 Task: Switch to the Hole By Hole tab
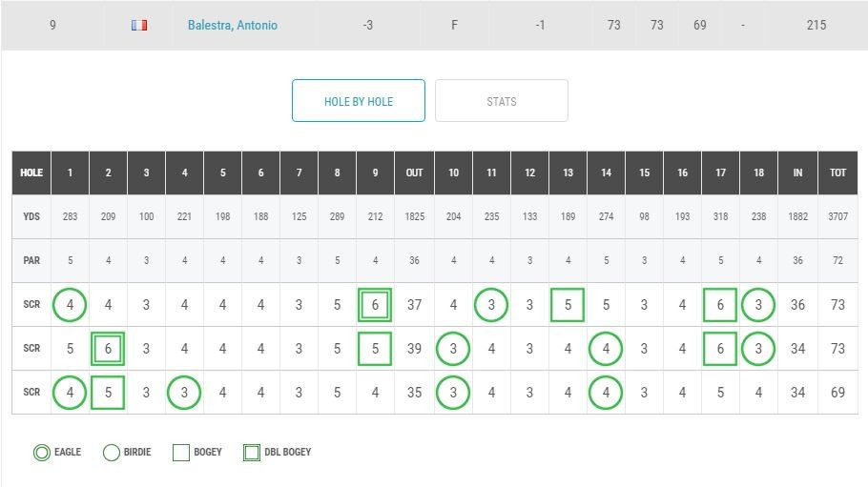(359, 101)
